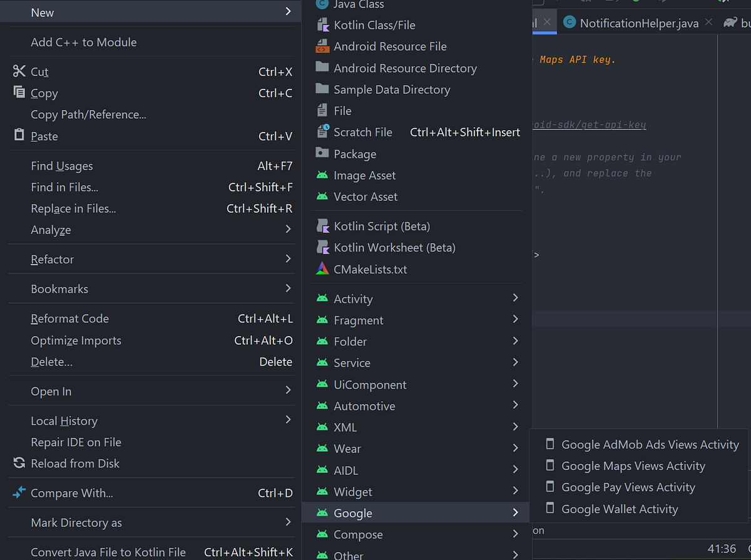Open the Mark Directory as submenu
Viewport: 751px width, 560px height.
click(x=74, y=522)
